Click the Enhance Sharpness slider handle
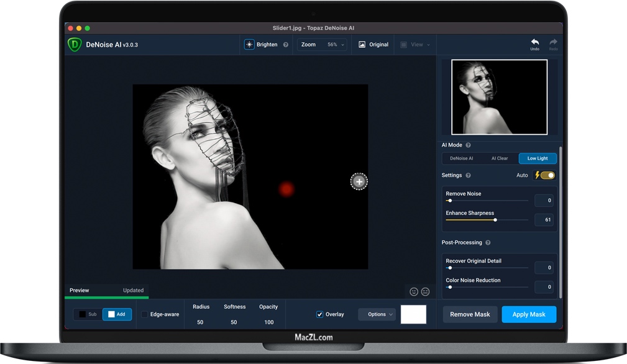Screen dimensions: 627x364 click(495, 220)
